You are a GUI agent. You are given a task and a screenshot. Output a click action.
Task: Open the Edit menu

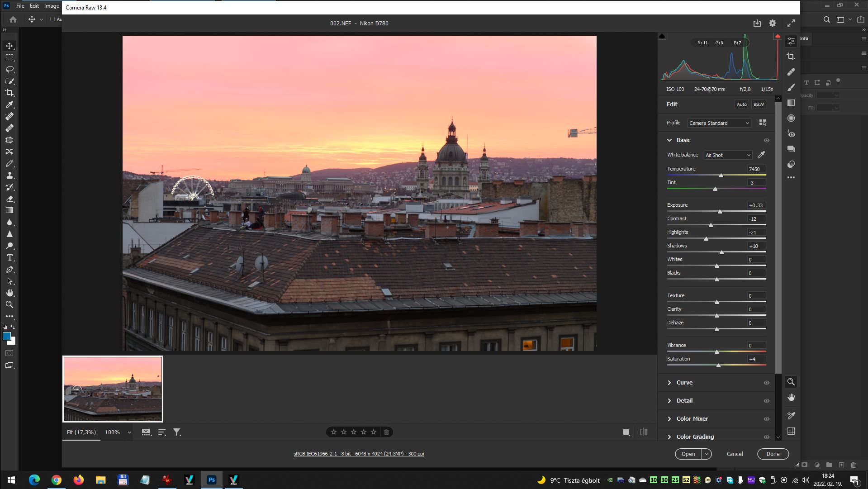click(34, 6)
